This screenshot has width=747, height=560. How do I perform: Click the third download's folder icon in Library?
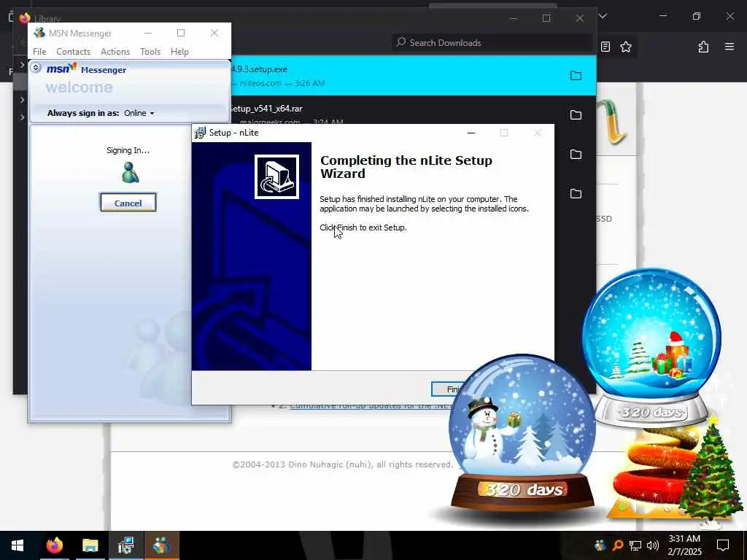point(576,155)
